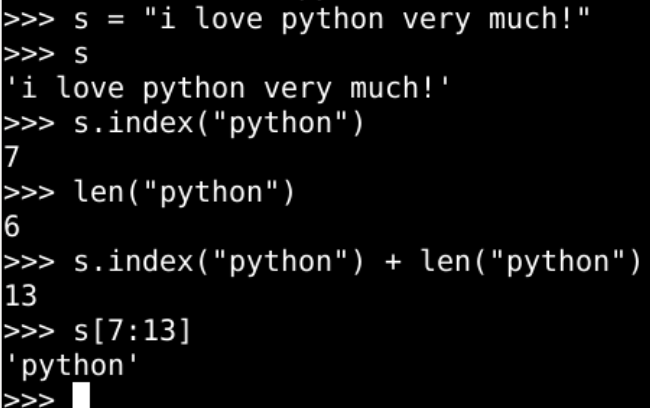Viewport: 650px width, 408px height.
Task: Click the >>> prompt before s[7:13]
Action: click(29, 330)
